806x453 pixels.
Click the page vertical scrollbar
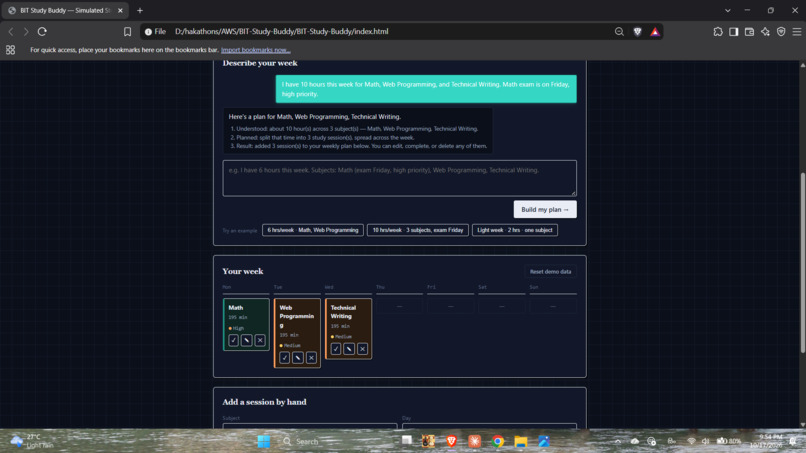point(802,263)
